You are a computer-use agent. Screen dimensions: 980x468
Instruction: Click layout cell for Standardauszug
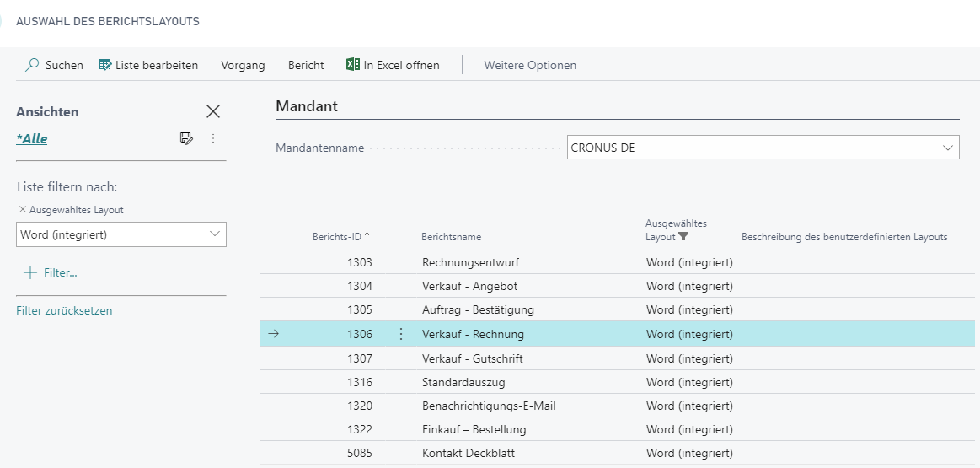click(689, 382)
